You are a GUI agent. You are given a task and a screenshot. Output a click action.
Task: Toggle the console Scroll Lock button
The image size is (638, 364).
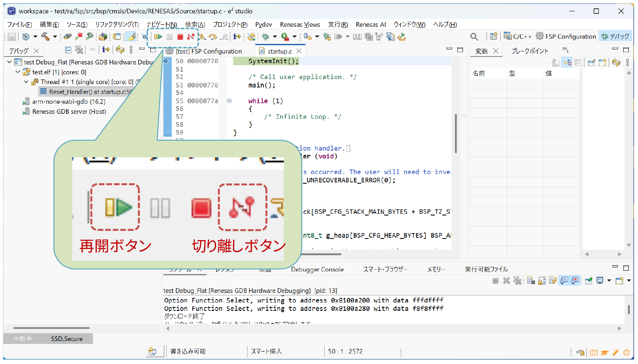[x=542, y=281]
